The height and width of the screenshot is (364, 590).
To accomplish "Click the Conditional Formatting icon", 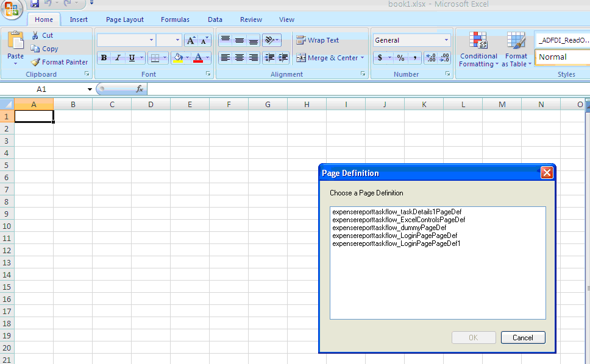I will [478, 40].
